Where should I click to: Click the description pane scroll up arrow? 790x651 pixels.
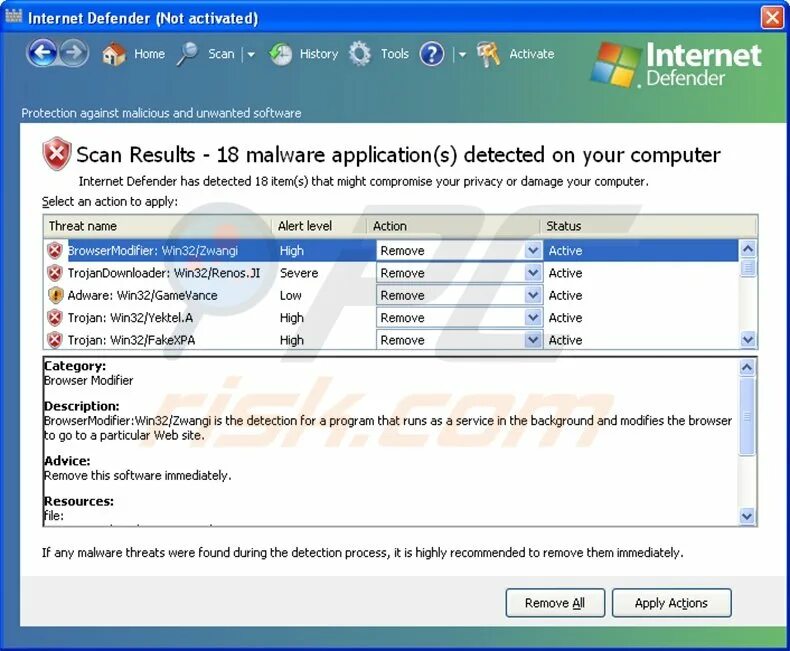(747, 367)
